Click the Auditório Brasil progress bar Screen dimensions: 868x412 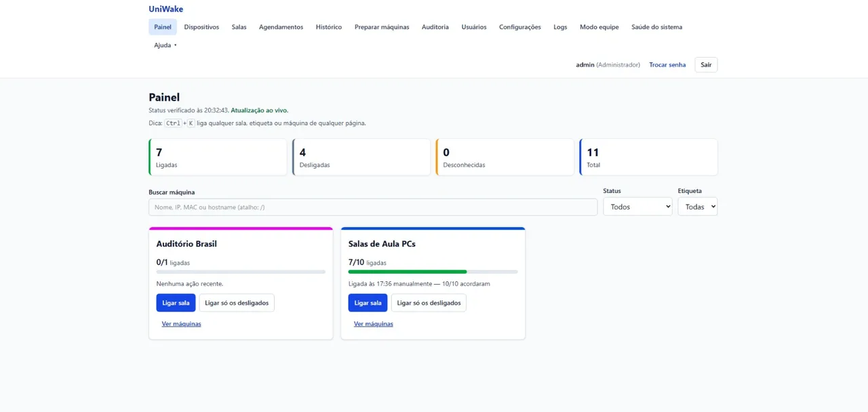pyautogui.click(x=241, y=272)
